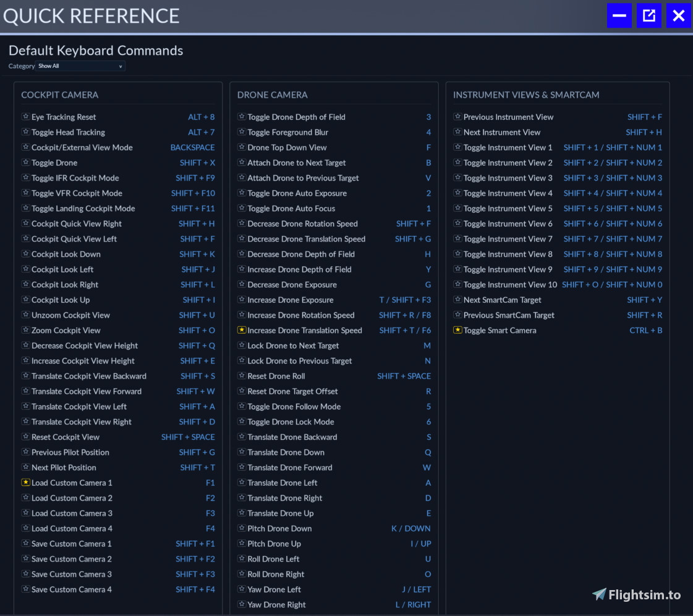Click star icon beside Next Instrument View

458,132
